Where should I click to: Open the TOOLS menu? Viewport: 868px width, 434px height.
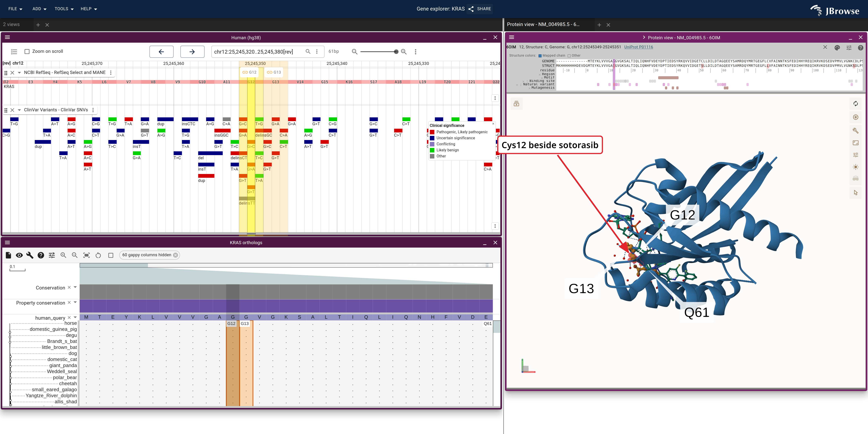pyautogui.click(x=64, y=9)
